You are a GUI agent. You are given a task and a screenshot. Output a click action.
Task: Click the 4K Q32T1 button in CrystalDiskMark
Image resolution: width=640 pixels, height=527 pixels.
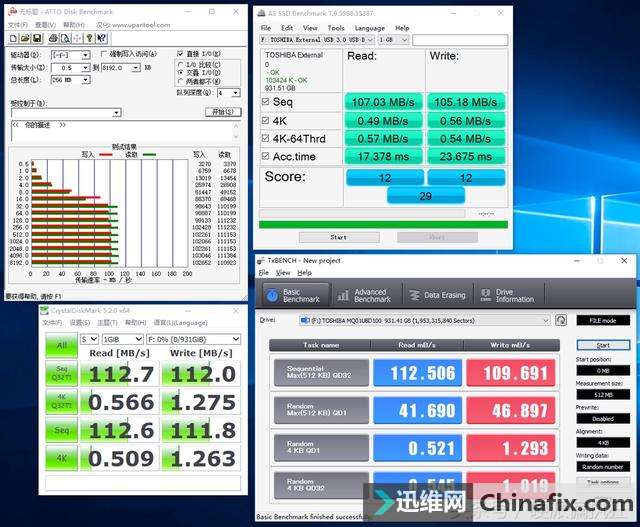61,401
